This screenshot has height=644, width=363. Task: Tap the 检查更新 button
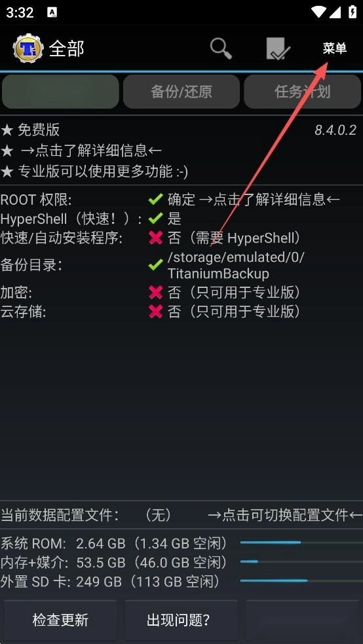coord(60,620)
